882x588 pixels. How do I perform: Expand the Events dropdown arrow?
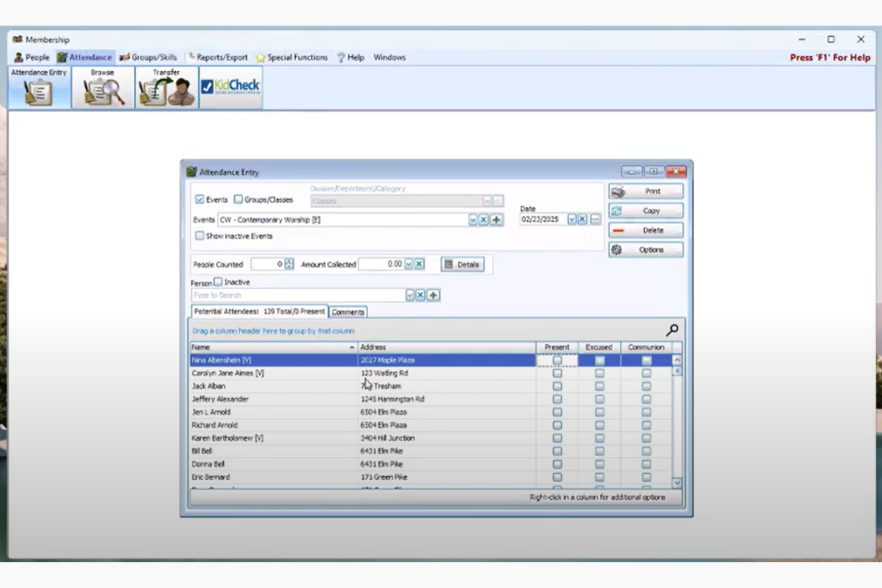[473, 220]
